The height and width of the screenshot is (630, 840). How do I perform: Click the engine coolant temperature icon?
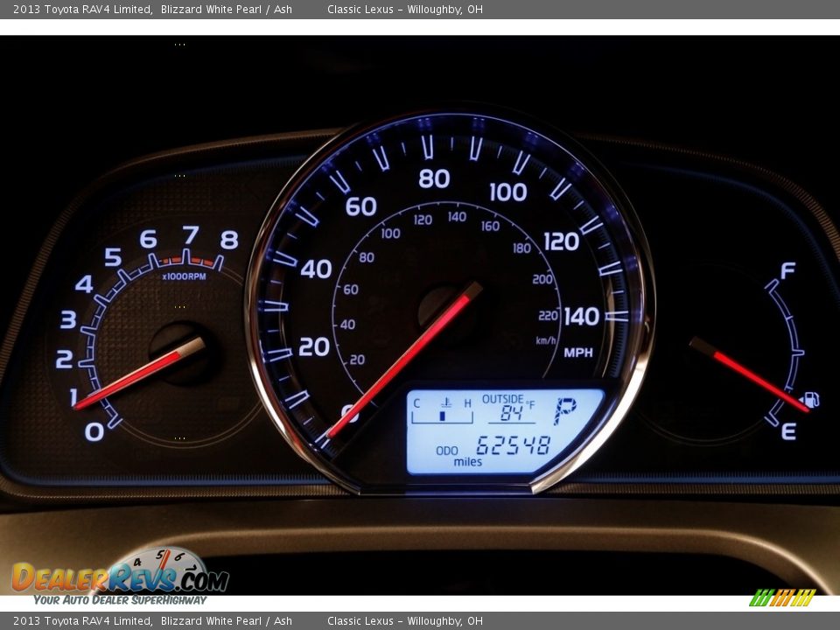tap(444, 402)
